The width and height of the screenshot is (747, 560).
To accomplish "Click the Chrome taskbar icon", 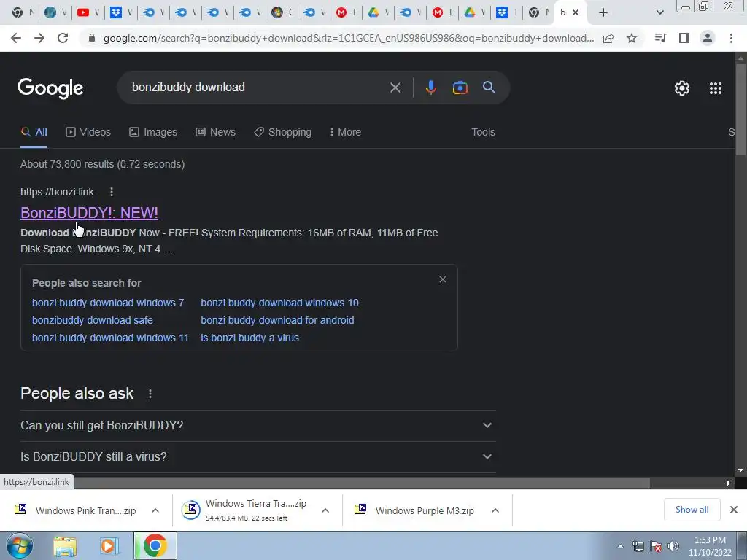I will [x=155, y=545].
